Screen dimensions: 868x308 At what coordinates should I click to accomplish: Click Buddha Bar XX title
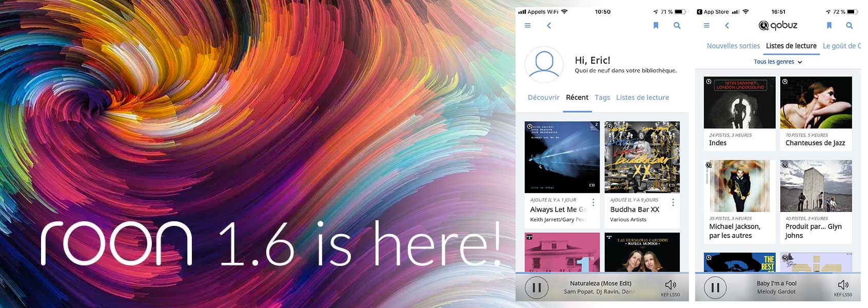tap(635, 209)
